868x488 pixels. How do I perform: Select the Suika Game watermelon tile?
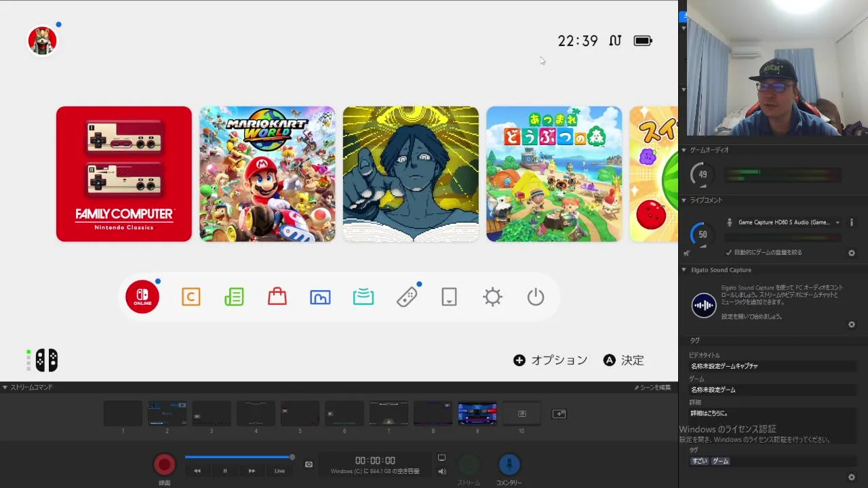pos(654,174)
